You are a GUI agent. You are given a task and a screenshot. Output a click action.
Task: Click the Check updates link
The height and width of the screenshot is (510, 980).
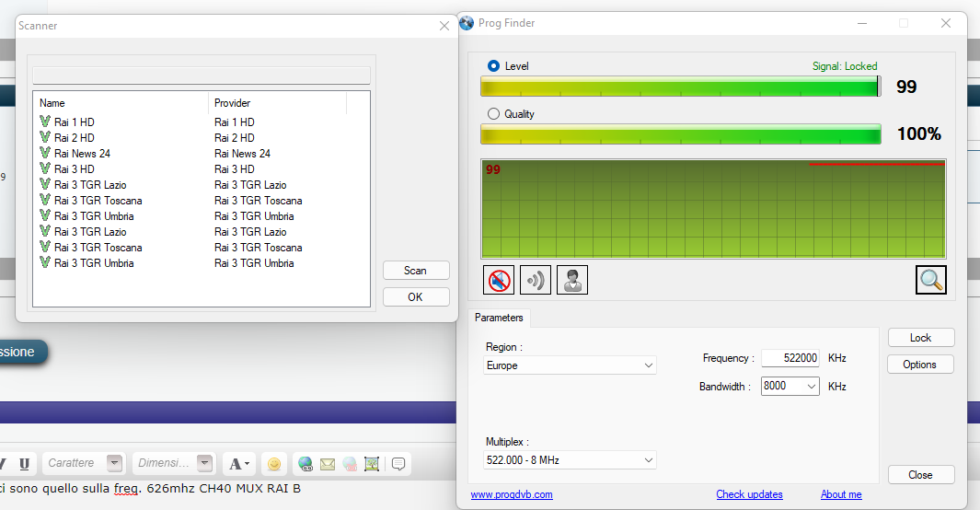coord(749,494)
